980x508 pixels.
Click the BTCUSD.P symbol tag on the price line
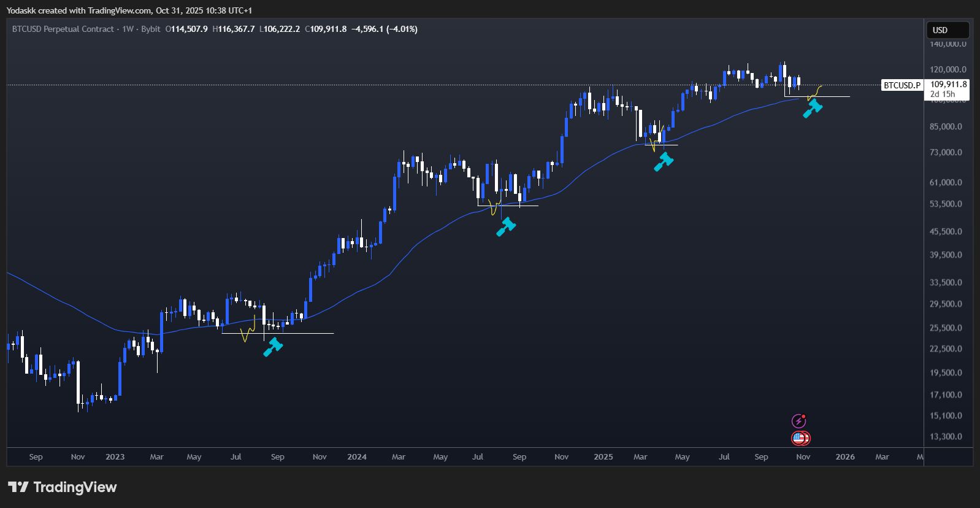point(902,85)
